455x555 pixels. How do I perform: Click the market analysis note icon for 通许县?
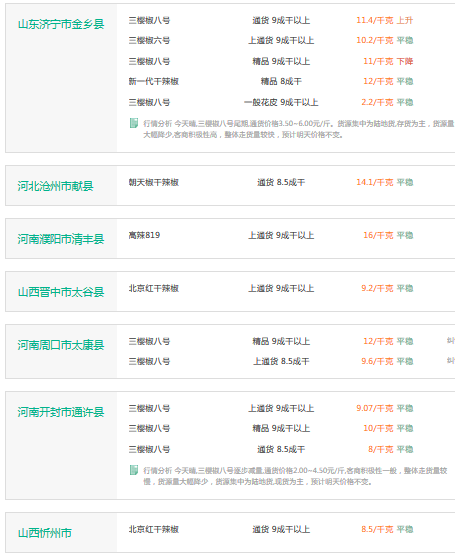(x=134, y=470)
